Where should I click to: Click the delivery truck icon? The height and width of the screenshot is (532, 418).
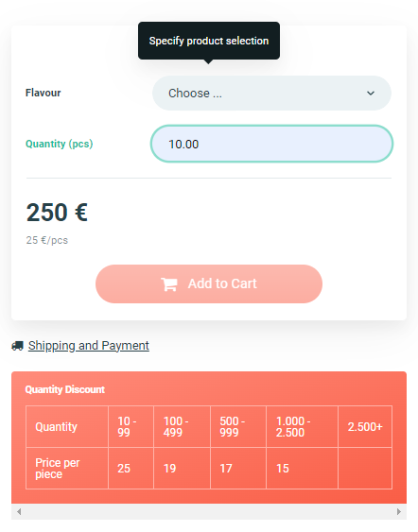[17, 346]
